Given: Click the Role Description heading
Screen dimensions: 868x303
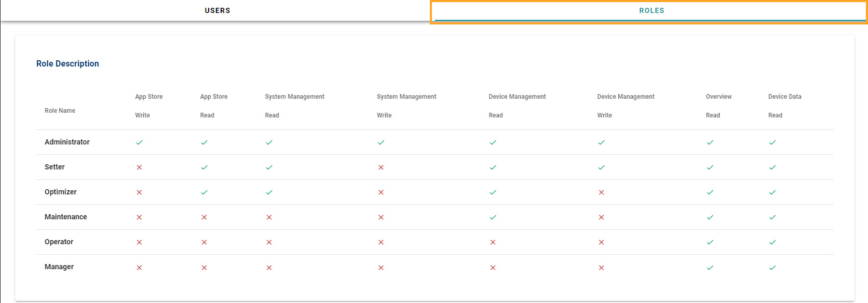Looking at the screenshot, I should pos(67,63).
